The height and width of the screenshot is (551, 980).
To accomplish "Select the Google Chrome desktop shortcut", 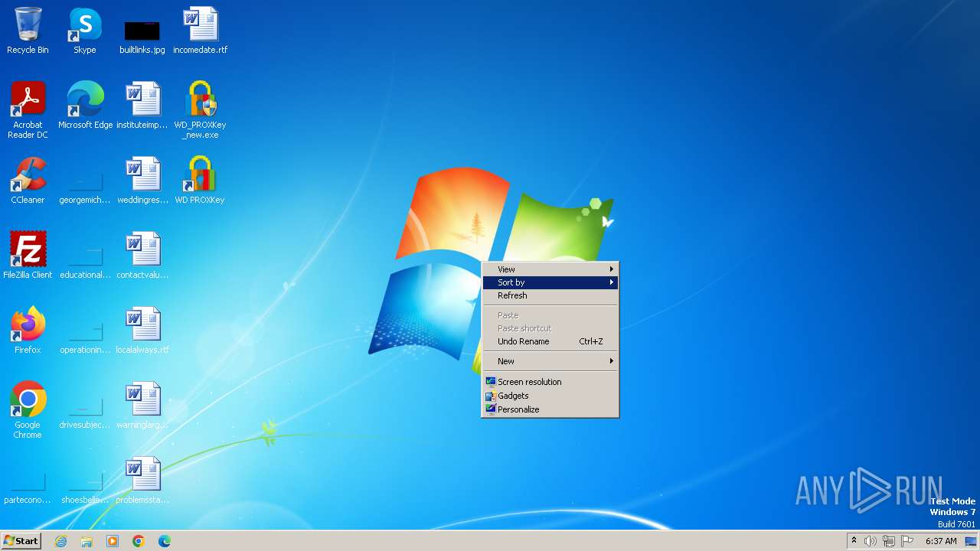I will [28, 410].
